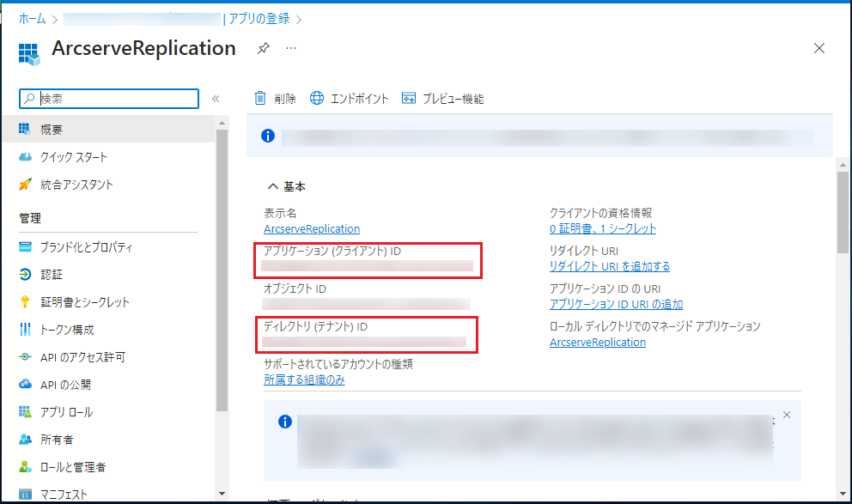Collapse the 基本 section chevron
The height and width of the screenshot is (504, 852).
pyautogui.click(x=273, y=187)
